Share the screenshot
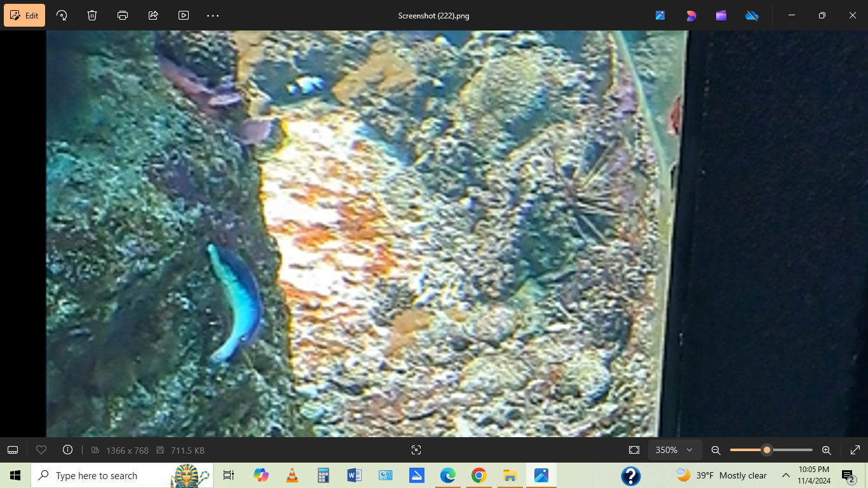The height and width of the screenshot is (488, 868). [153, 15]
